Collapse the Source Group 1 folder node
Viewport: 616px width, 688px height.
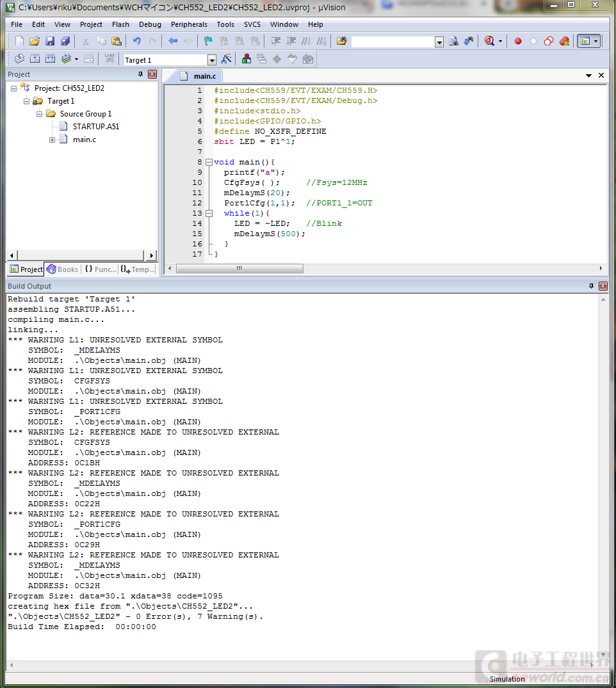[39, 114]
